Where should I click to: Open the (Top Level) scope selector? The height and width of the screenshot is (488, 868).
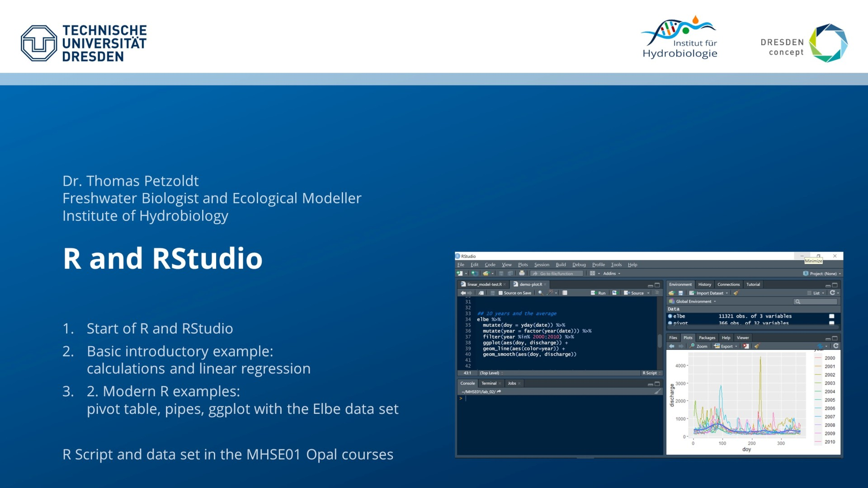coord(491,373)
